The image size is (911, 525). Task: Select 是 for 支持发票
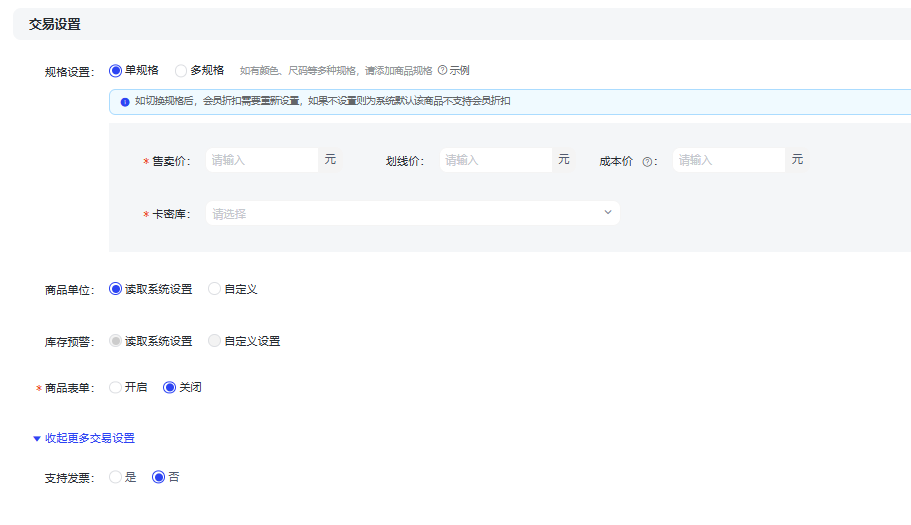click(116, 477)
